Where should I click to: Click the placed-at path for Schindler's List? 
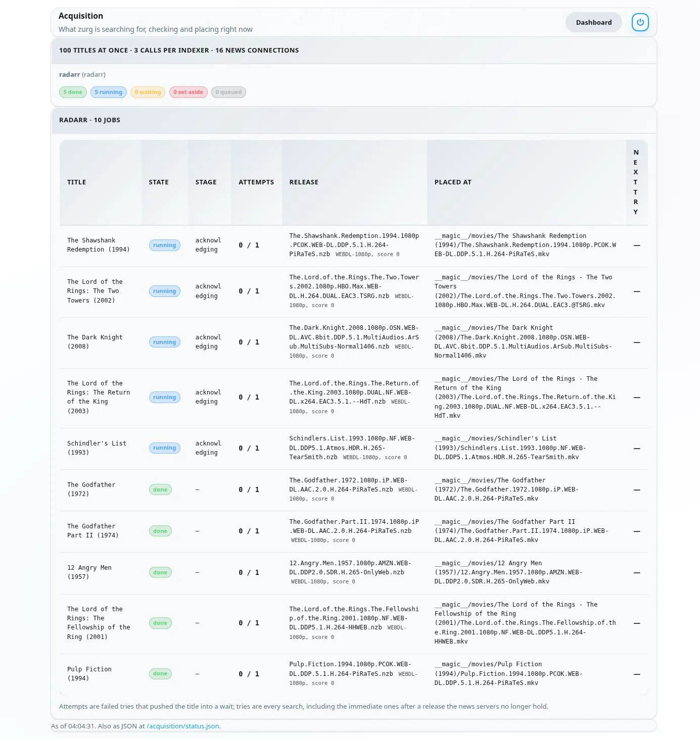pos(510,448)
